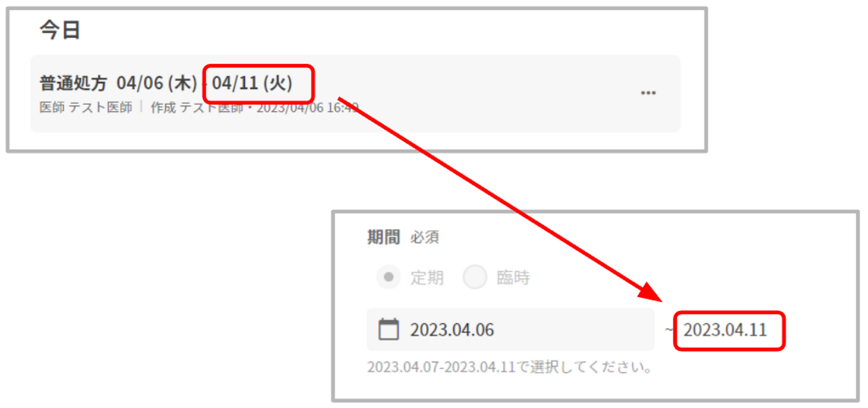Click the 2023.04.11 end date field
The width and height of the screenshot is (868, 408).
(729, 330)
